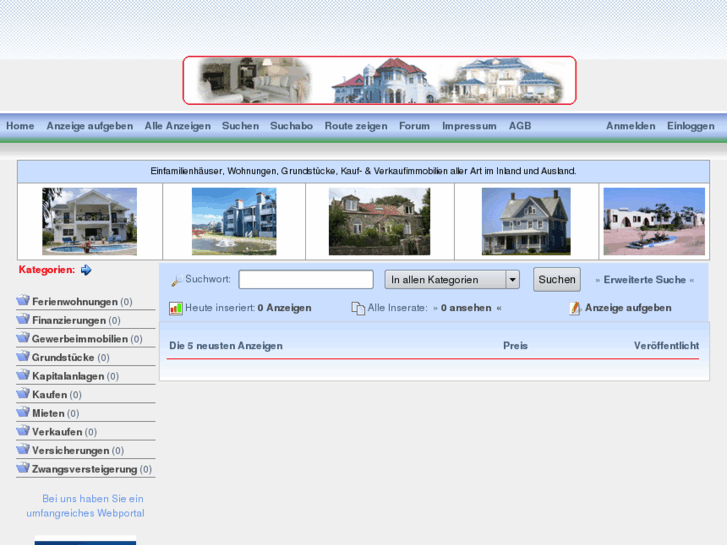Open the Suchabo menu item
The width and height of the screenshot is (727, 545).
coord(291,126)
